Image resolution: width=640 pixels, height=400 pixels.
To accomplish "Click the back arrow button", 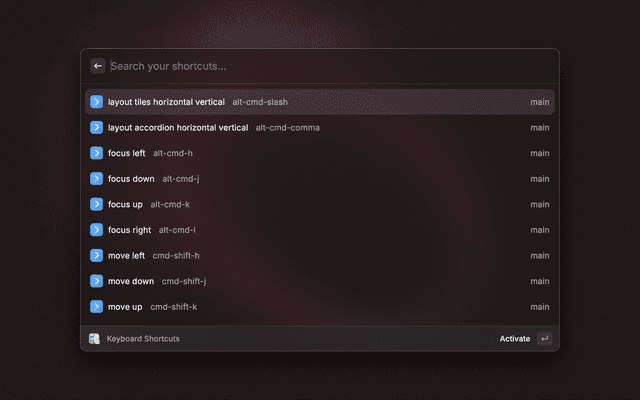I will pyautogui.click(x=98, y=66).
